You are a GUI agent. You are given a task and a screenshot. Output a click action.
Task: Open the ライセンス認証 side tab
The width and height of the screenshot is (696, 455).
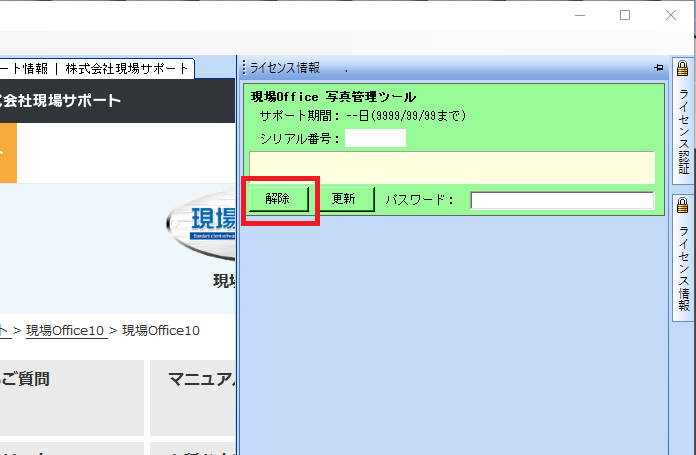pos(683,121)
